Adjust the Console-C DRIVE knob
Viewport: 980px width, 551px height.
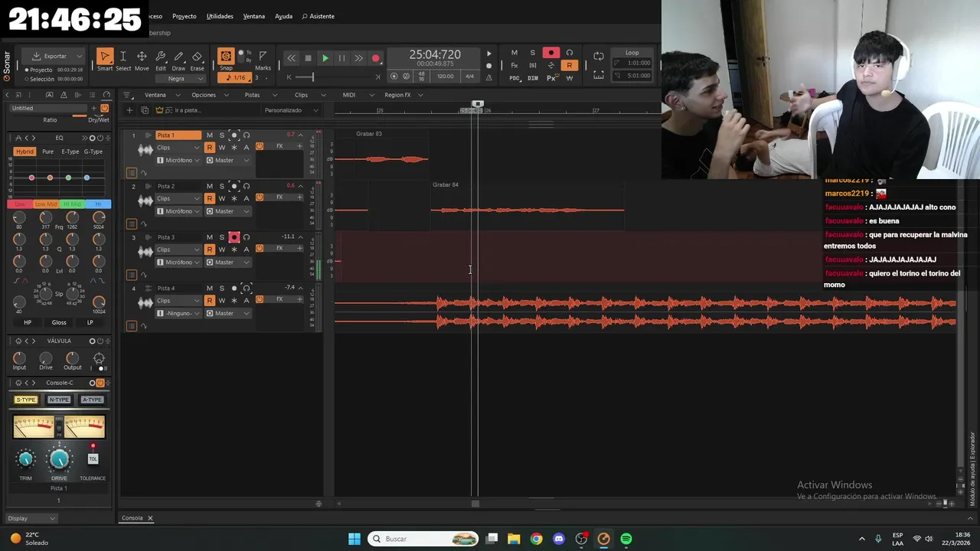point(59,459)
